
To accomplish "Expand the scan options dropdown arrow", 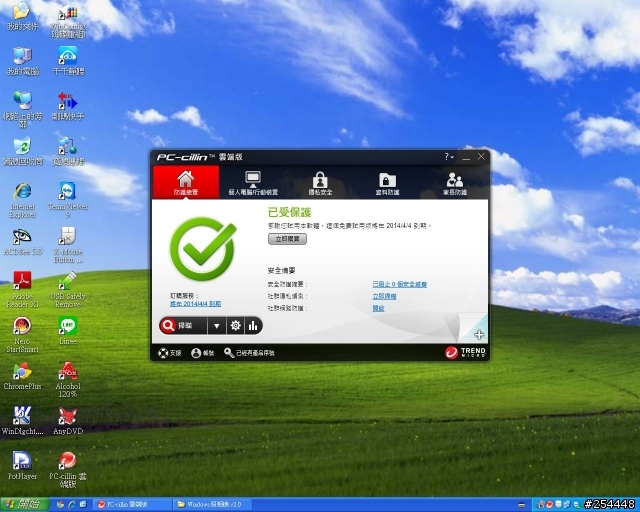I will coord(217,326).
